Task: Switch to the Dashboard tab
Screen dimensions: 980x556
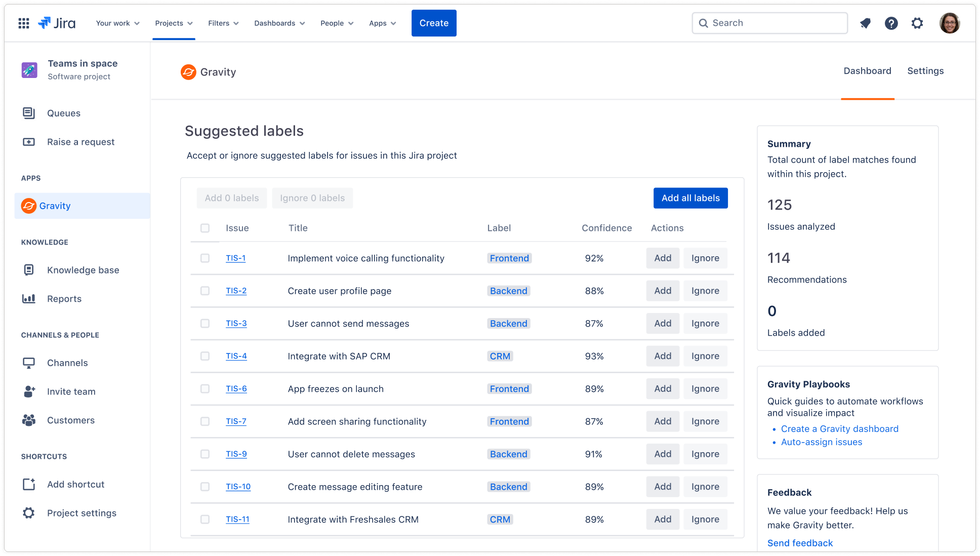Action: 867,71
